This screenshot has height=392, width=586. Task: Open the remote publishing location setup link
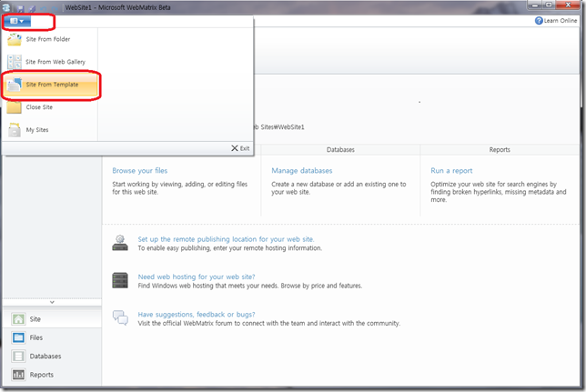tap(226, 239)
